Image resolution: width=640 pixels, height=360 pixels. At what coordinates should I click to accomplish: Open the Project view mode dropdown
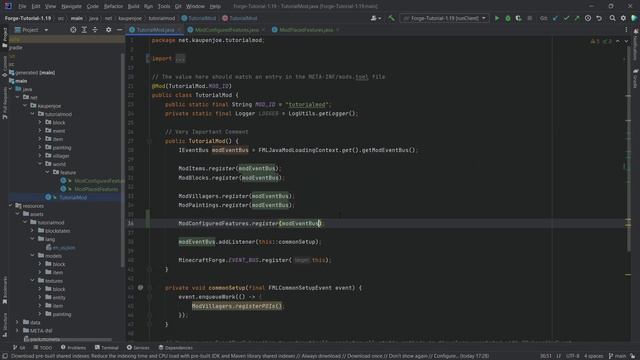coord(32,30)
